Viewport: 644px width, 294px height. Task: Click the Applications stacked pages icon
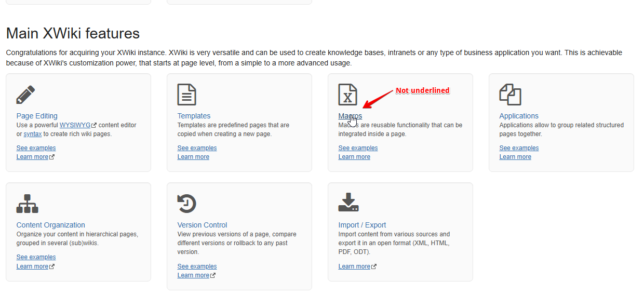coord(510,95)
